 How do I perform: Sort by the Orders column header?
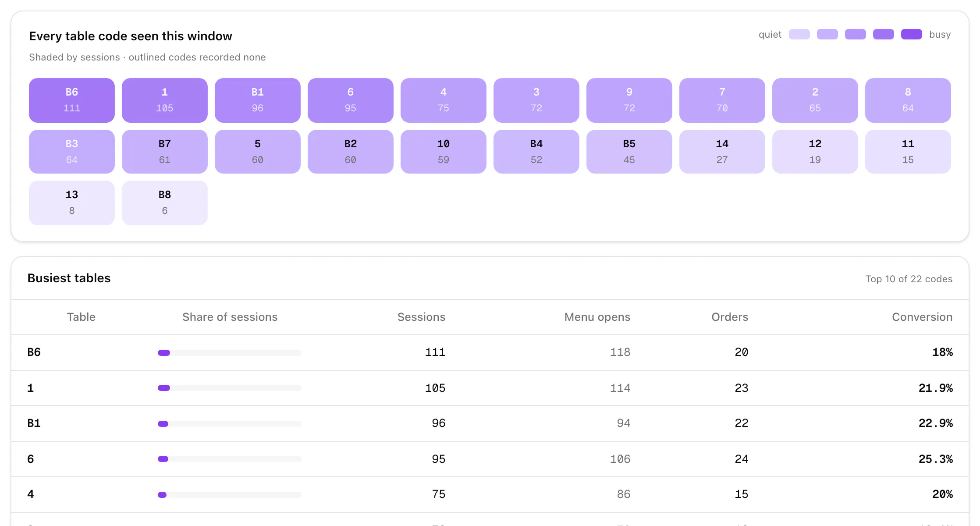[730, 317]
